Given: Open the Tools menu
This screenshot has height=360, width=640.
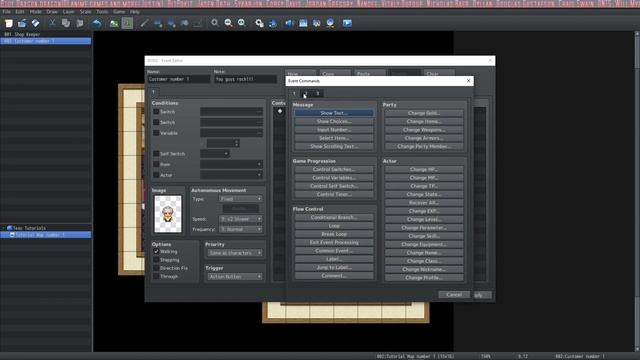Looking at the screenshot, I should (x=102, y=12).
